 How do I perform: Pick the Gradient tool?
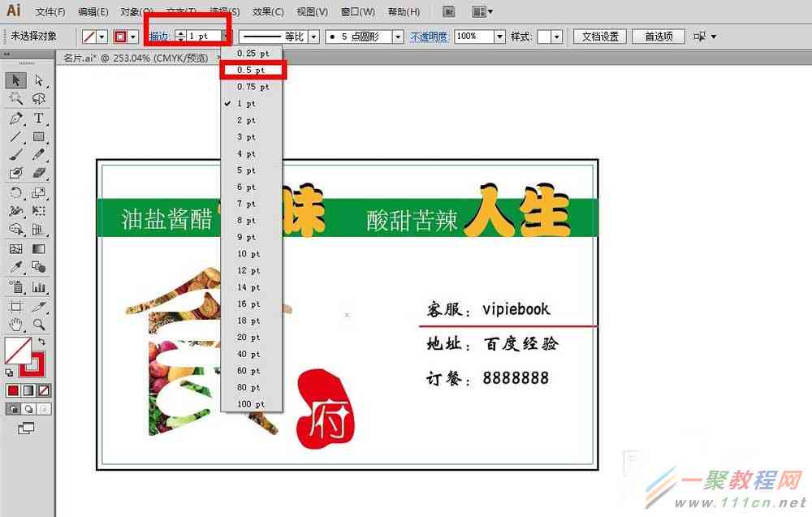pyautogui.click(x=39, y=249)
